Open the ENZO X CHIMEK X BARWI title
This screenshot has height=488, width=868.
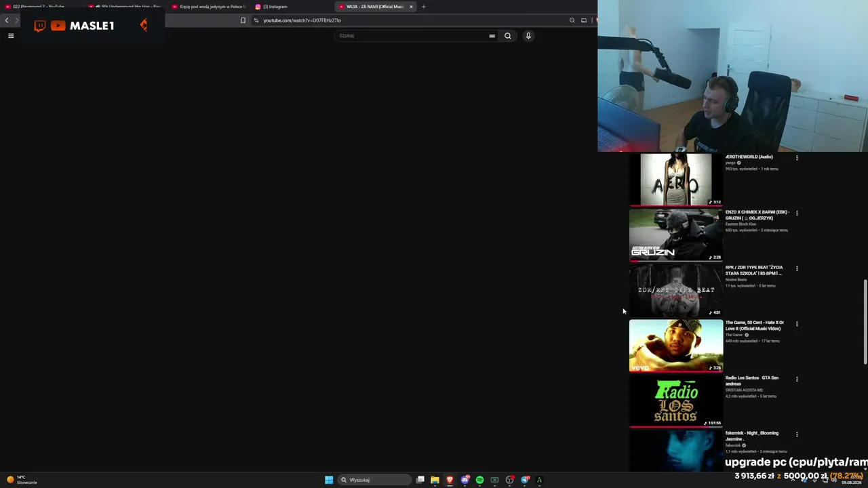pyautogui.click(x=757, y=215)
